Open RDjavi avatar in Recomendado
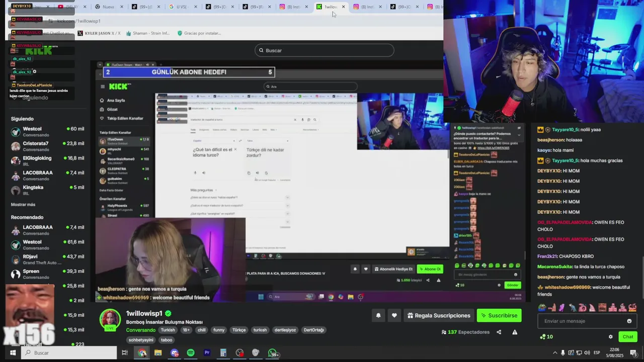Image resolution: width=644 pixels, height=362 pixels. click(x=16, y=259)
